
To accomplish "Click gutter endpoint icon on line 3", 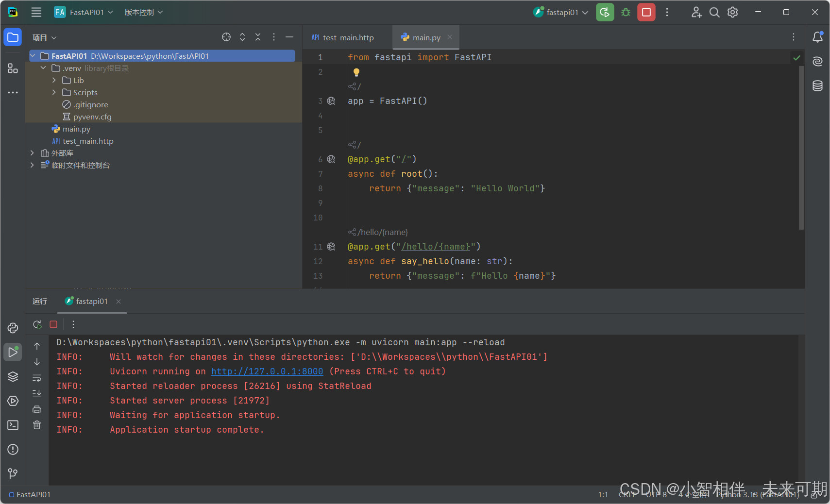I will [x=331, y=101].
